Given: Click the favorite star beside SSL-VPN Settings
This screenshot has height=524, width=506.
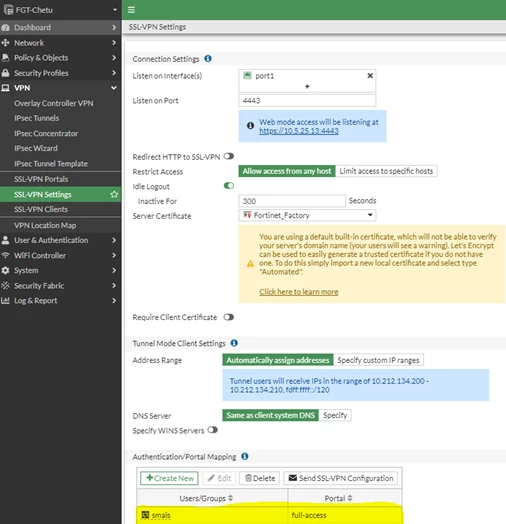Looking at the screenshot, I should click(x=114, y=194).
